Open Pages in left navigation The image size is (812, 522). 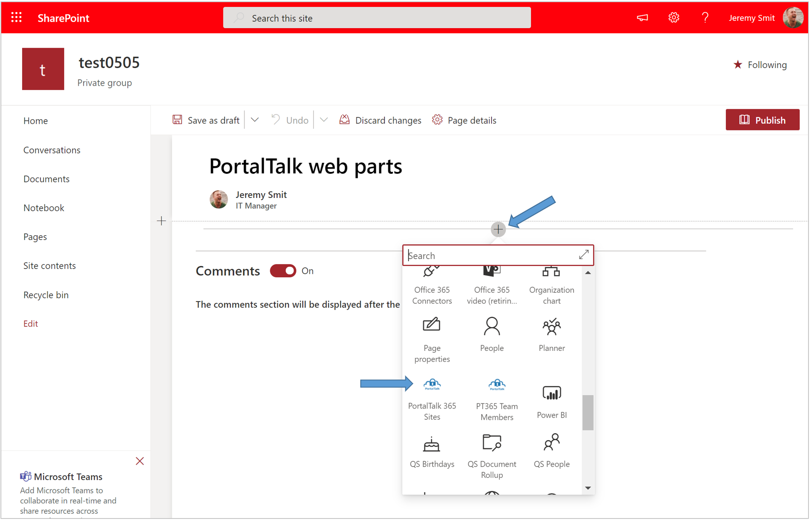click(35, 237)
